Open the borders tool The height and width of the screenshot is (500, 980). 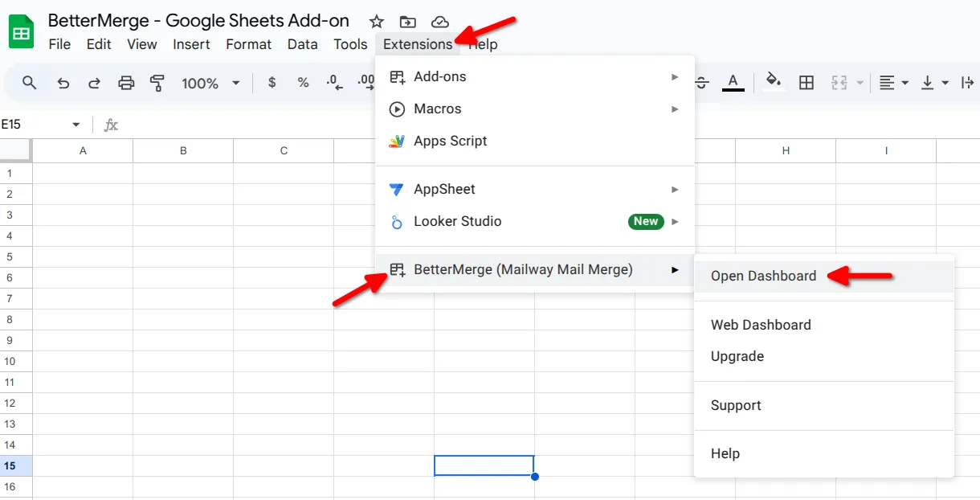click(806, 82)
